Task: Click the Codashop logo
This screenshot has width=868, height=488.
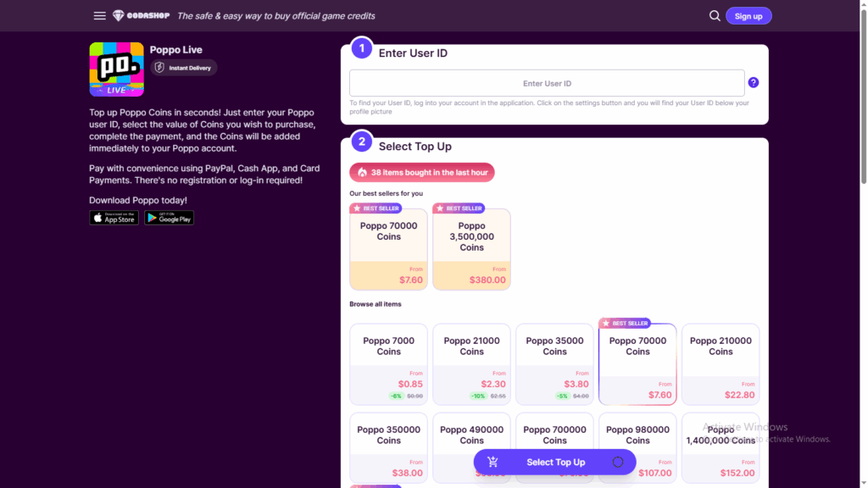Action: tap(141, 16)
